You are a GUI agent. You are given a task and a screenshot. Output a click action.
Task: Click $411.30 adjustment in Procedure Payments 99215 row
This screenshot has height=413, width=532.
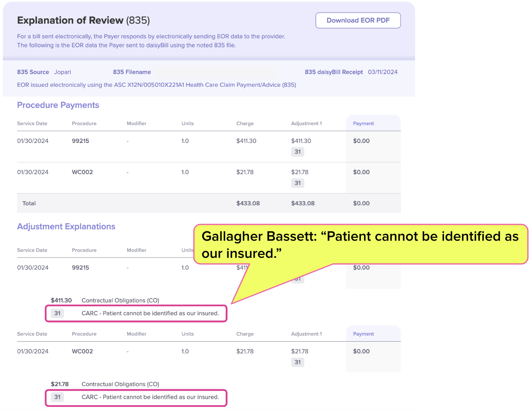pos(301,141)
